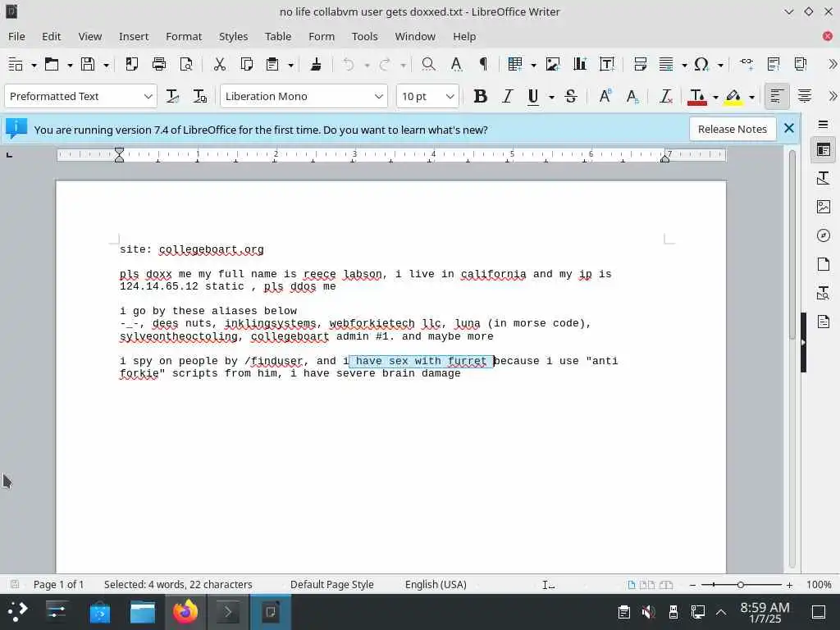Open the Format menu
This screenshot has width=840, height=630.
click(x=184, y=36)
